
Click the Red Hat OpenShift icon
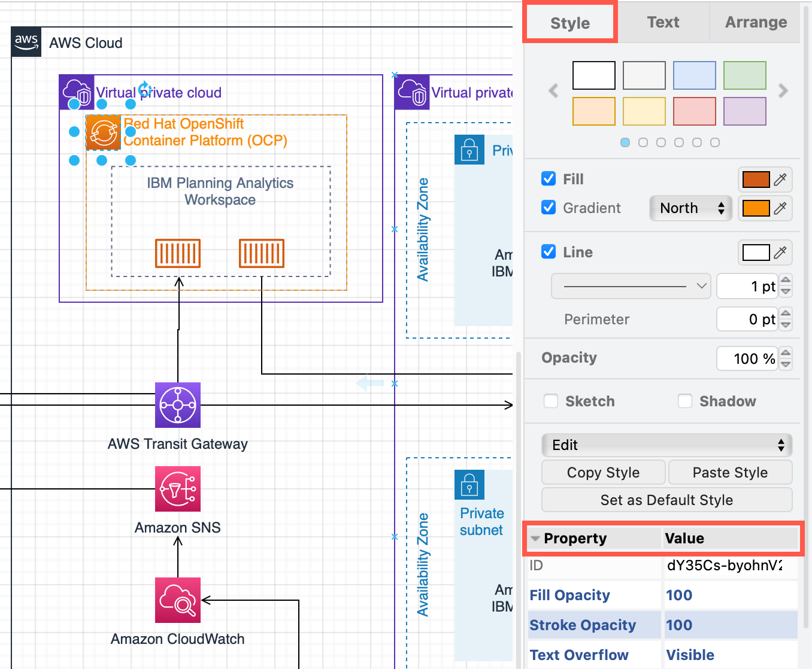(x=104, y=132)
